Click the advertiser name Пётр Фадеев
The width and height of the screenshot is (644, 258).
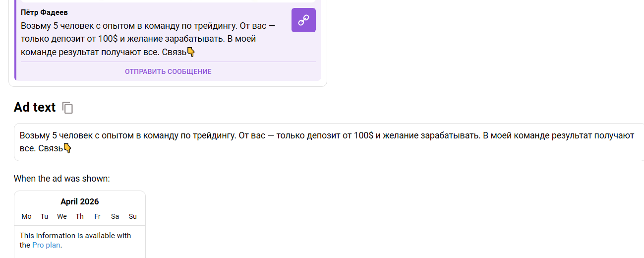click(45, 12)
